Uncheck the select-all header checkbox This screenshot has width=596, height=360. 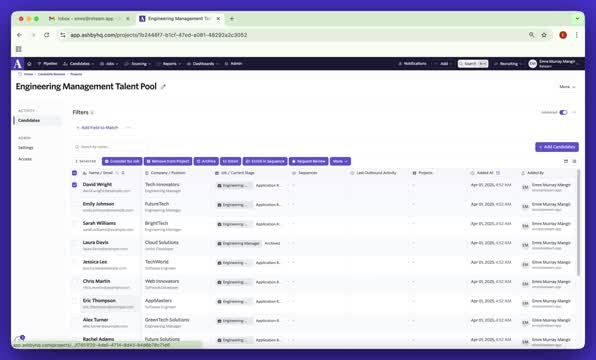click(74, 173)
